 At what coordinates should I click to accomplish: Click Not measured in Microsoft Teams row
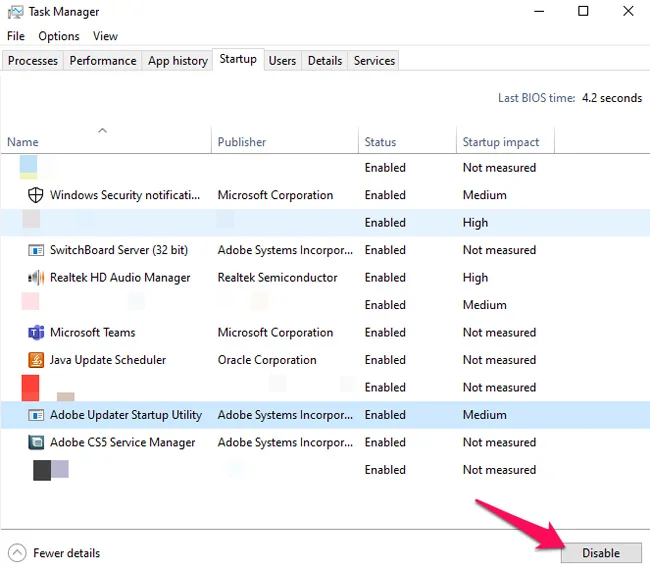pos(499,332)
